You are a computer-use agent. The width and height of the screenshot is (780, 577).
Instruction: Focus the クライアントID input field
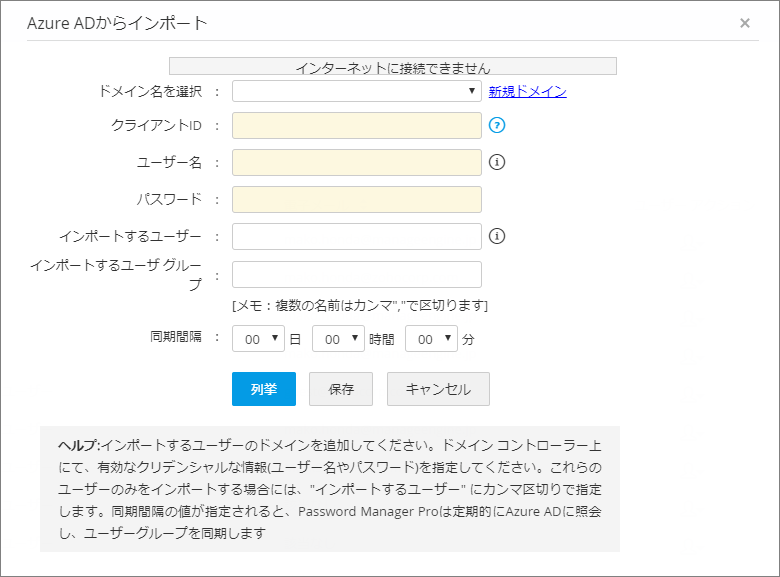[x=357, y=125]
